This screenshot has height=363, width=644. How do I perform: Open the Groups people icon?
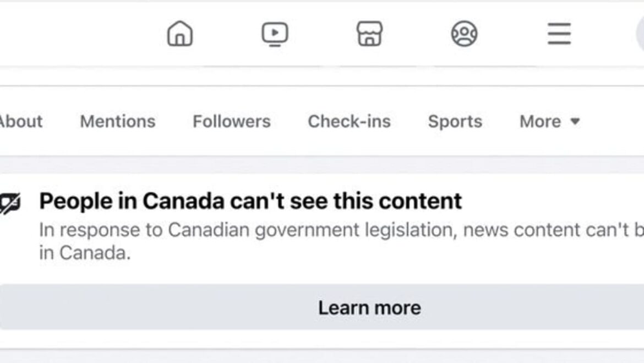pyautogui.click(x=464, y=33)
